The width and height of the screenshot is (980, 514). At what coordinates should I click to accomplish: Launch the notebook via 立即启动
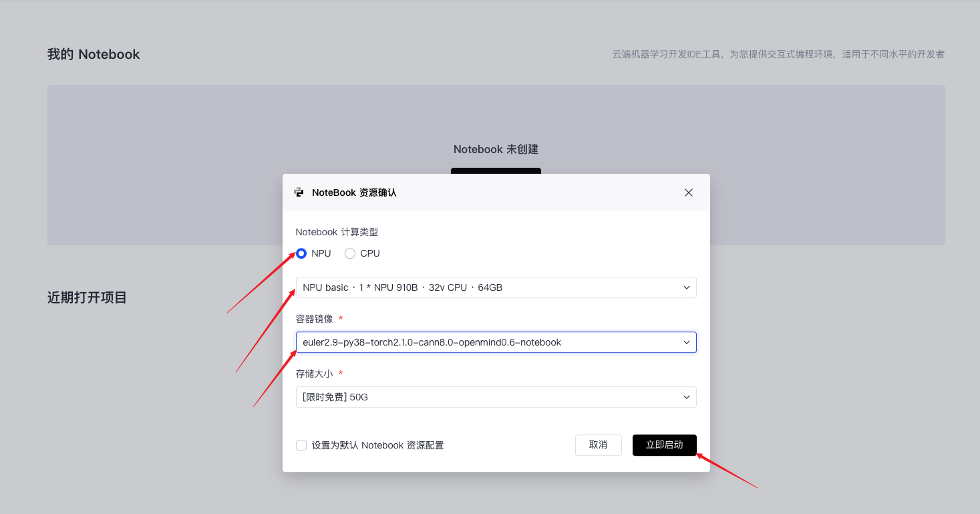tap(664, 445)
